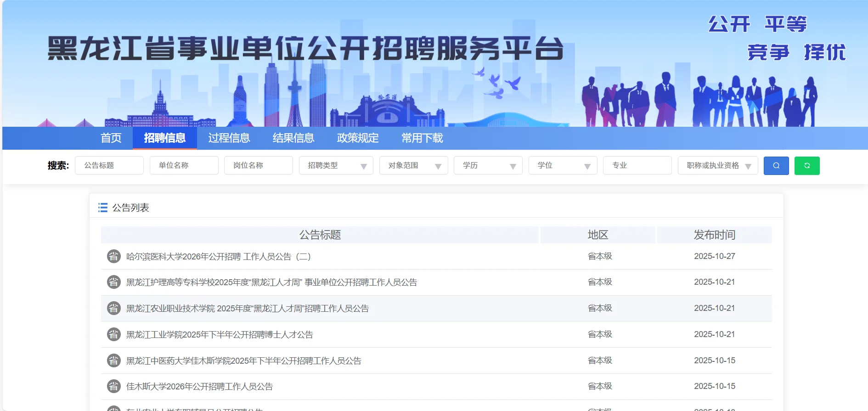The width and height of the screenshot is (868, 411).
Task: Open 黑龙江护理高等专科学校2025年度 announcement link
Action: pyautogui.click(x=272, y=282)
